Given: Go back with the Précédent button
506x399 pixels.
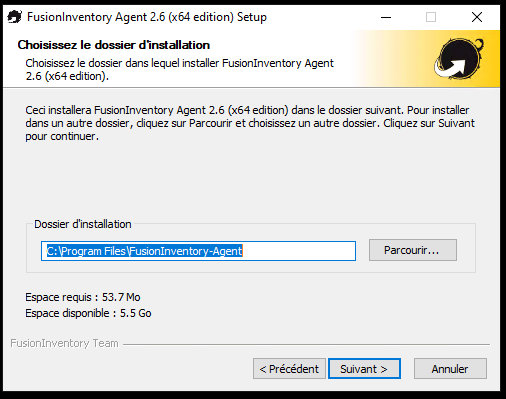Looking at the screenshot, I should [x=289, y=369].
